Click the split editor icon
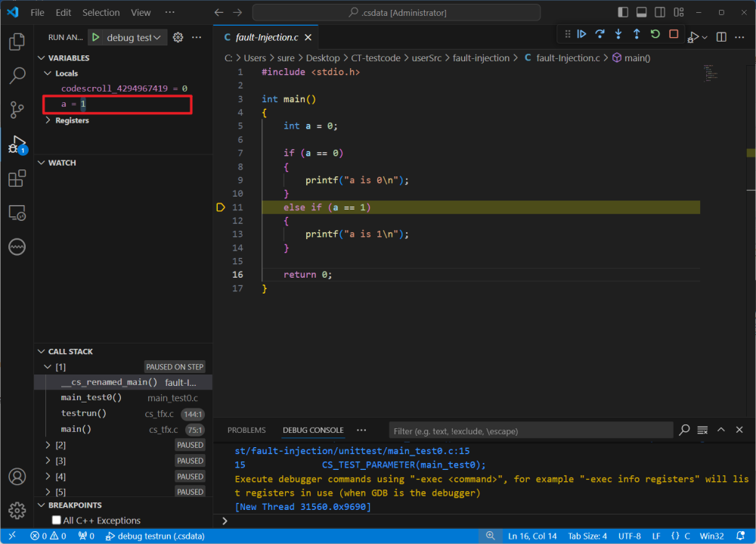The width and height of the screenshot is (756, 544). click(x=720, y=36)
